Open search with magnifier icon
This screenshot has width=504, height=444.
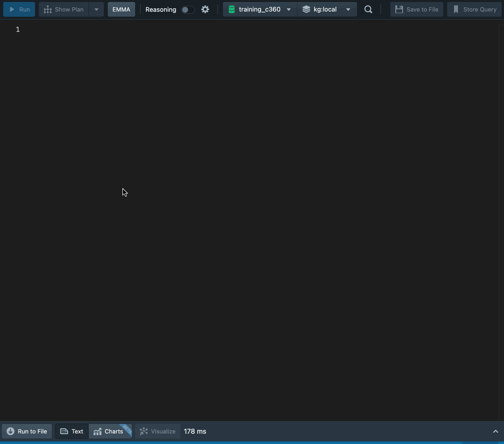click(x=368, y=9)
